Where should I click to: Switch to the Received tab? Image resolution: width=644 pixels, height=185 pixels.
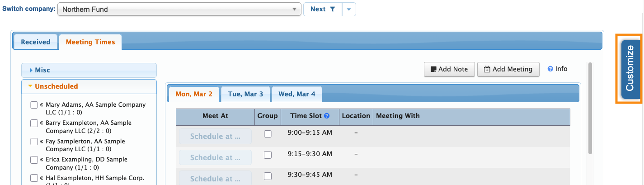35,42
